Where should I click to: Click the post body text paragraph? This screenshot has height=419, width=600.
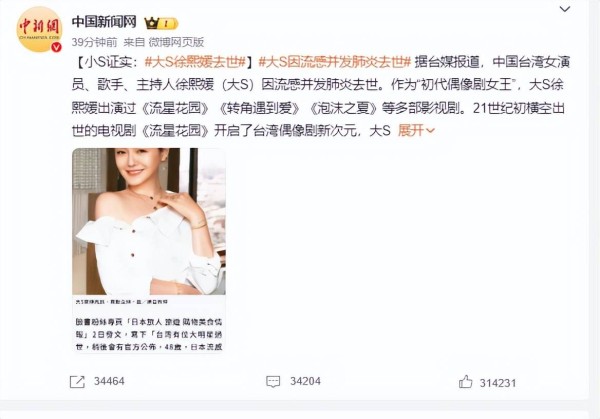coord(321,96)
